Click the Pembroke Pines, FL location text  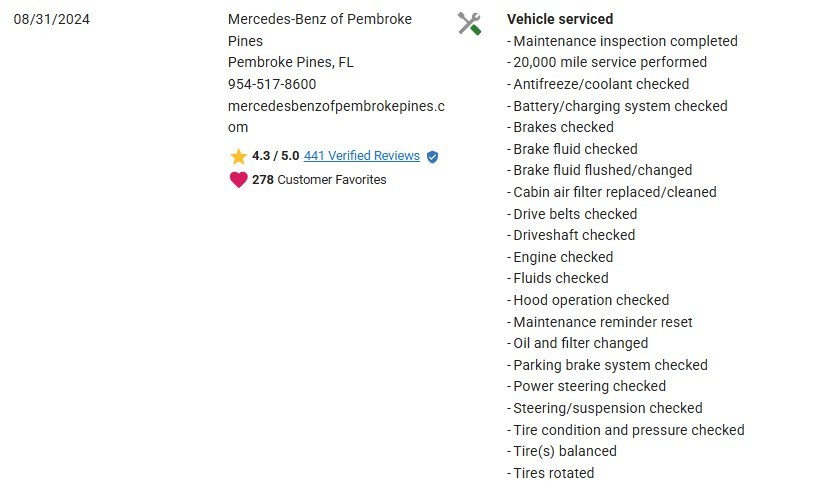coord(291,62)
